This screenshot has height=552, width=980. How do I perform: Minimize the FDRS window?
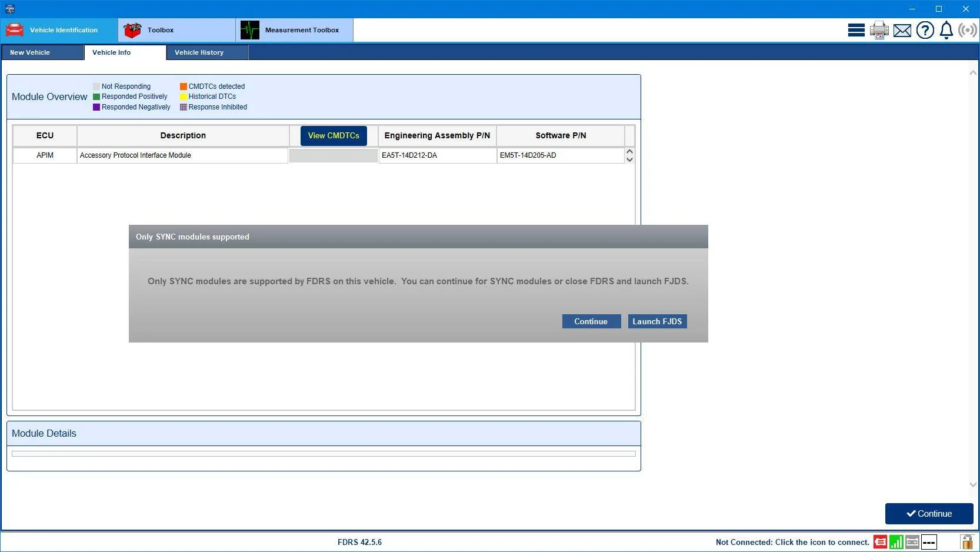point(912,9)
